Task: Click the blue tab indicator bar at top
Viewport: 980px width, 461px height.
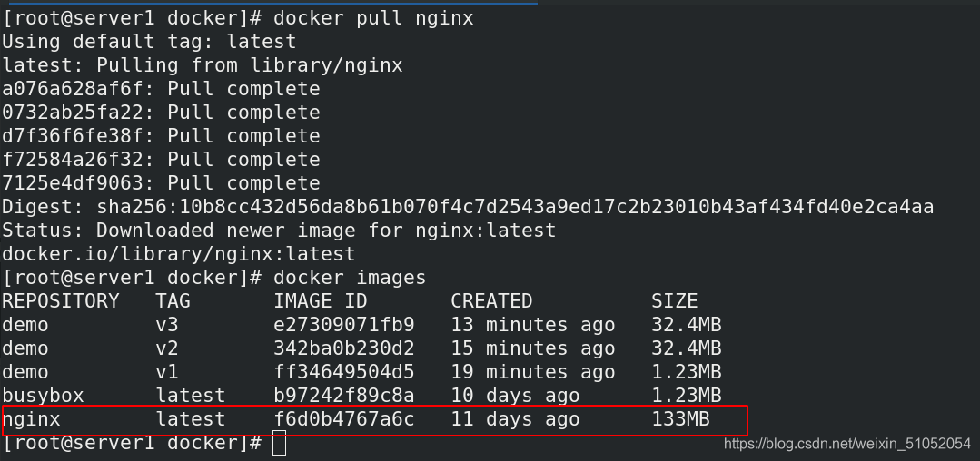Action: click(269, 3)
